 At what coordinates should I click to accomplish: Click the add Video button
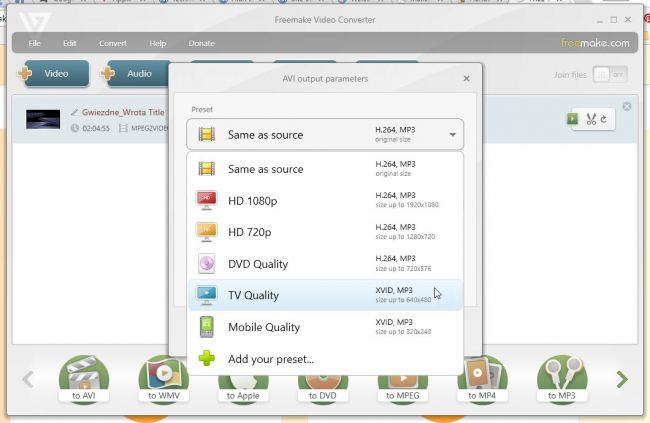(x=53, y=73)
